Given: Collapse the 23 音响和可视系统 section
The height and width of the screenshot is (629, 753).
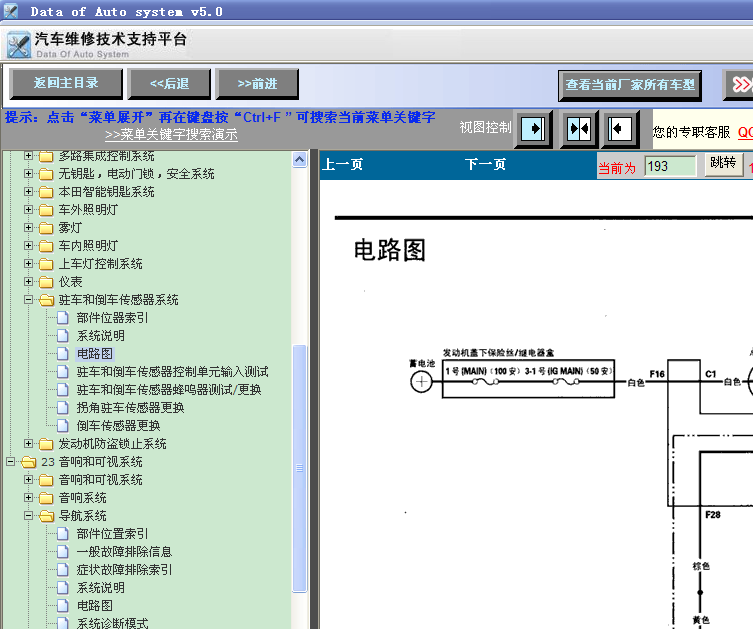Looking at the screenshot, I should (x=11, y=461).
